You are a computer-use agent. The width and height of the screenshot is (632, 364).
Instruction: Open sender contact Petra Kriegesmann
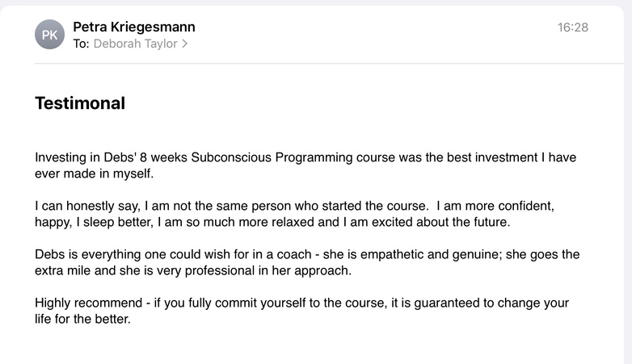pos(134,27)
